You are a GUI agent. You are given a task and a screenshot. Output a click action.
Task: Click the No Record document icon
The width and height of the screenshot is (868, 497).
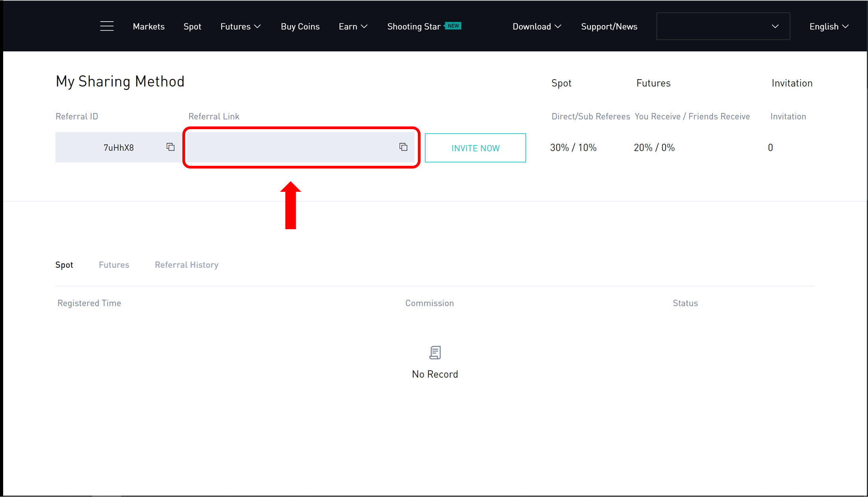tap(435, 352)
